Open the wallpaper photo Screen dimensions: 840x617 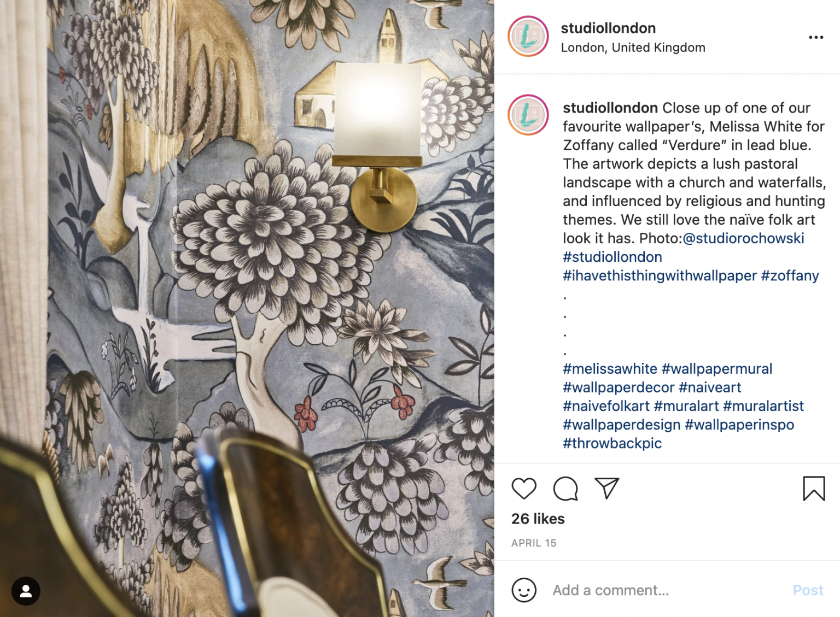pyautogui.click(x=247, y=308)
